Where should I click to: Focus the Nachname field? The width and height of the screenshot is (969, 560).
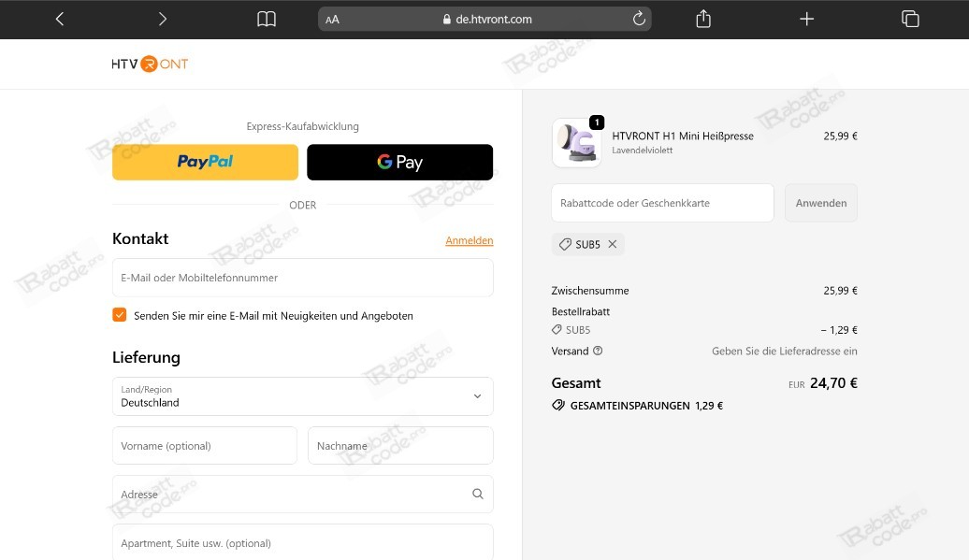(400, 446)
